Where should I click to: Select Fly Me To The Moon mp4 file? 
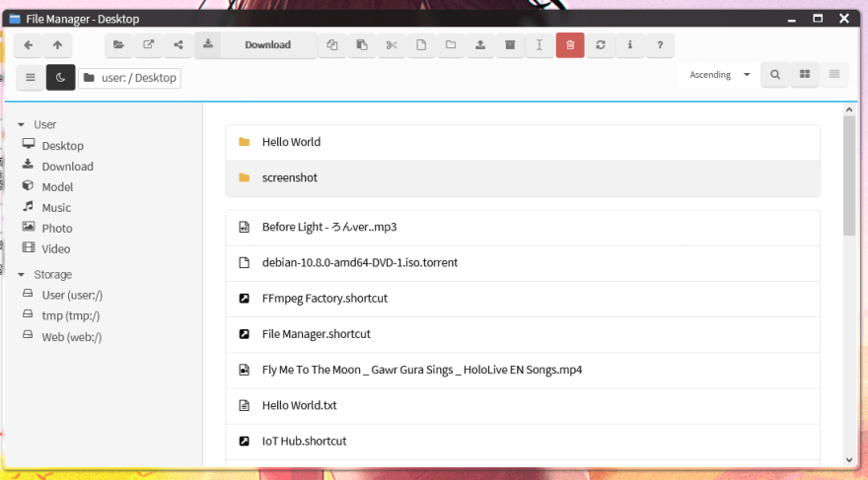pos(523,370)
